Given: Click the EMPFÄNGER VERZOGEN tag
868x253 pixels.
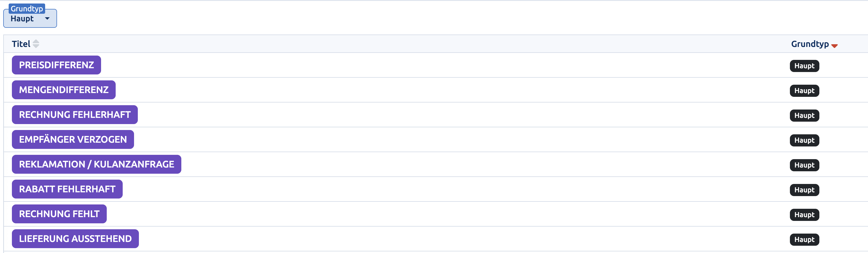Looking at the screenshot, I should (x=73, y=139).
